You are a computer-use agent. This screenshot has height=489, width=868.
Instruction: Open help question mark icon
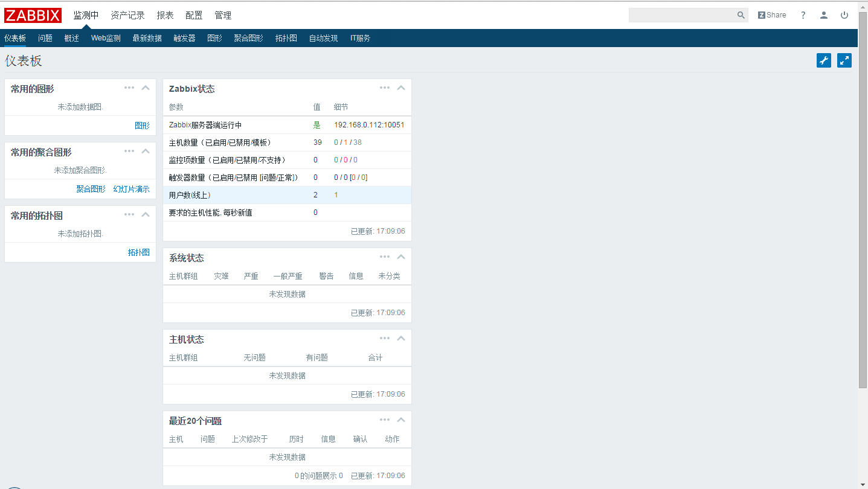pos(803,15)
